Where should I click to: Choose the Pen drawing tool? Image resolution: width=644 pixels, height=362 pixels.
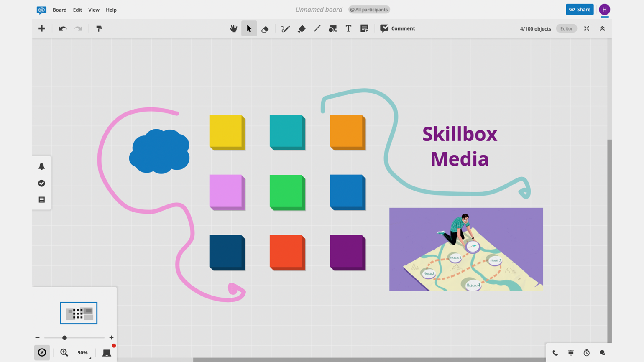pyautogui.click(x=285, y=28)
